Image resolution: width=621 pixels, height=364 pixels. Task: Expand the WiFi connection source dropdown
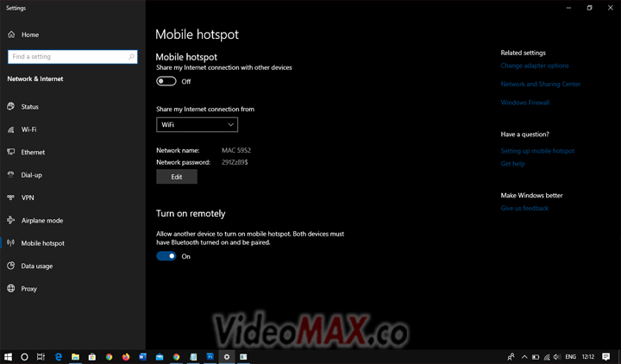tap(197, 125)
